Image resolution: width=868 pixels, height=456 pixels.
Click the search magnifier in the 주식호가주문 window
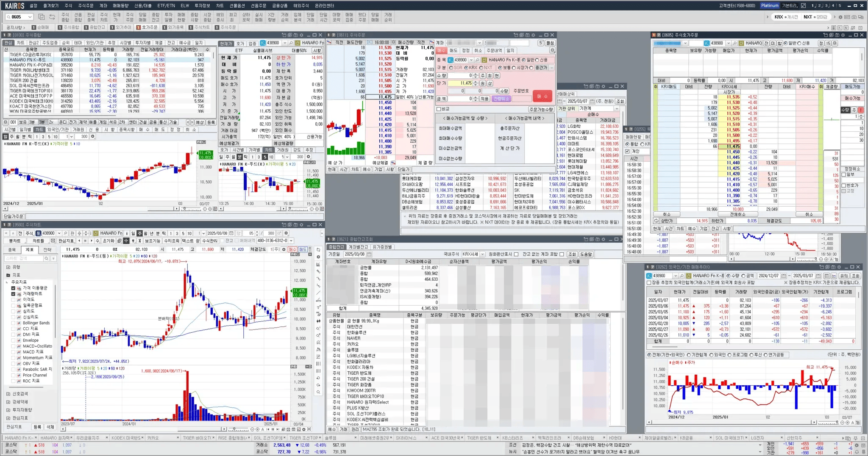pos(734,43)
